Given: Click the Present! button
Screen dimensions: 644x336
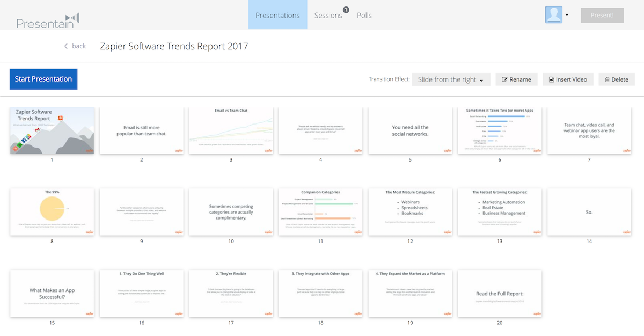Looking at the screenshot, I should [x=602, y=15].
